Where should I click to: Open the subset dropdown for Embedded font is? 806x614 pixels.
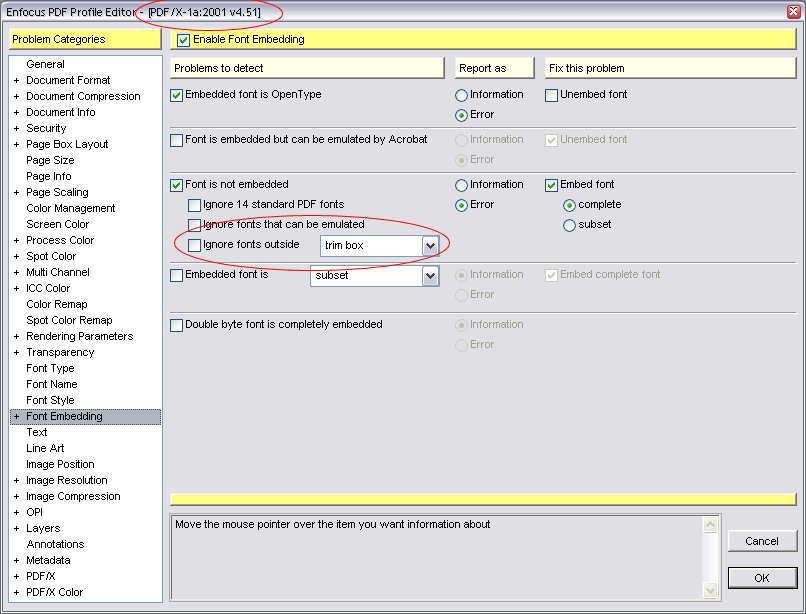pos(430,276)
